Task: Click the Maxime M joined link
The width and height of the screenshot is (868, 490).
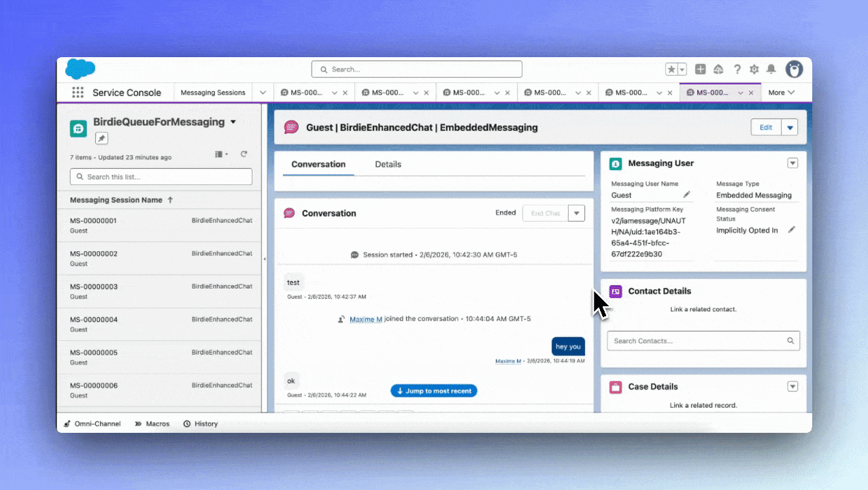Action: (365, 319)
